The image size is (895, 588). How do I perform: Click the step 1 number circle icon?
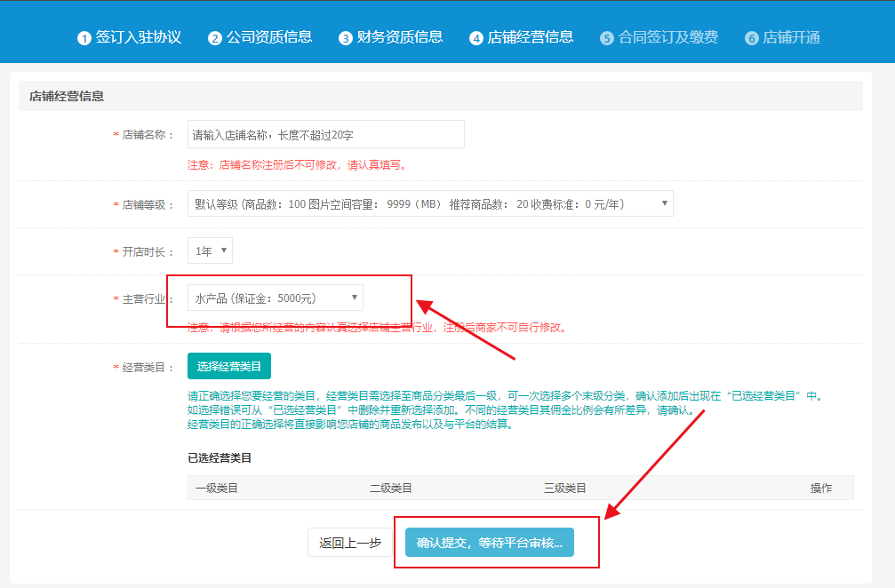[x=84, y=38]
